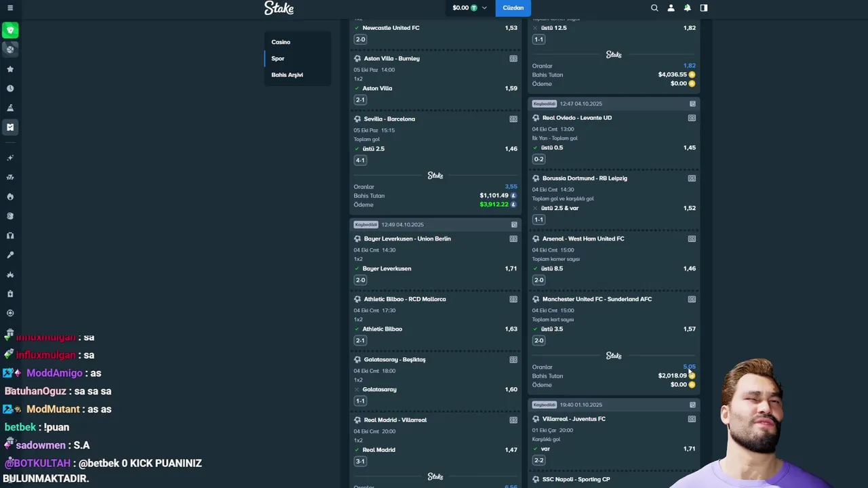
Task: Open recent clock icon in sidebar
Action: click(10, 88)
